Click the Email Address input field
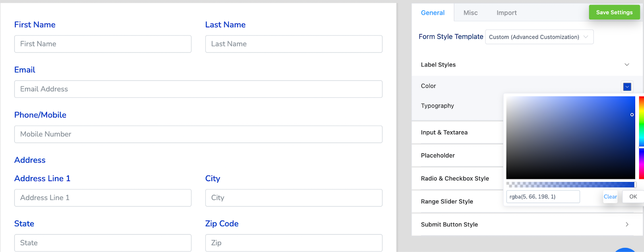The height and width of the screenshot is (252, 644). 198,89
